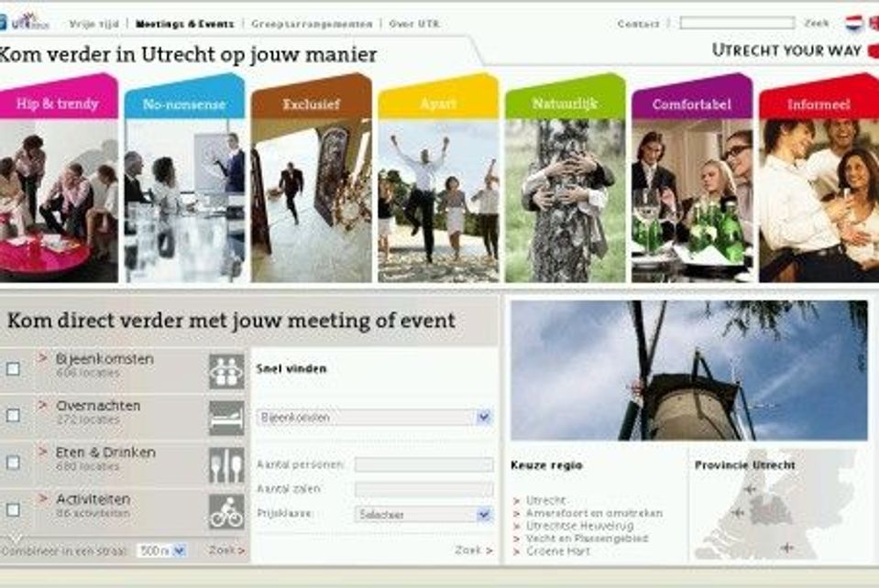Switch language with the Dutch flag icon
Screen dimensions: 879x588
coord(854,23)
